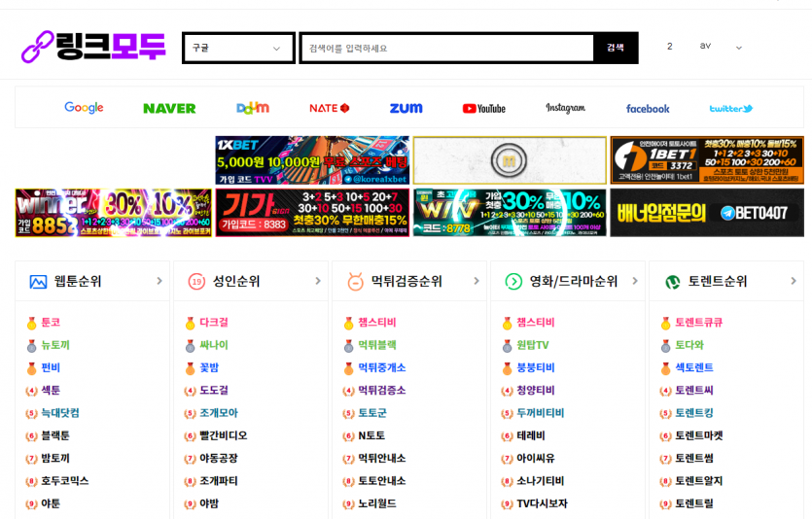The height and width of the screenshot is (519, 812).
Task: Open the Instagram shortcut logo
Action: pyautogui.click(x=566, y=108)
